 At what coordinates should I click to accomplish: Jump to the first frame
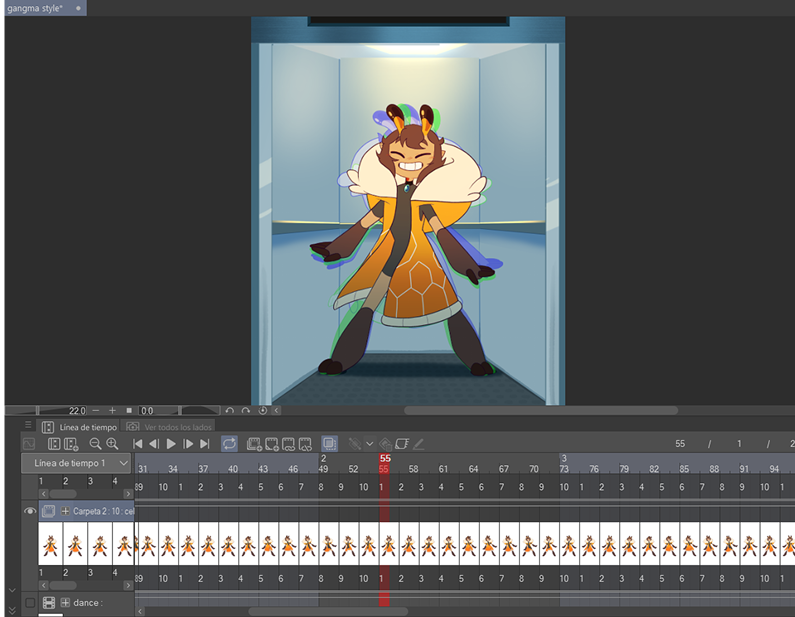coord(138,444)
